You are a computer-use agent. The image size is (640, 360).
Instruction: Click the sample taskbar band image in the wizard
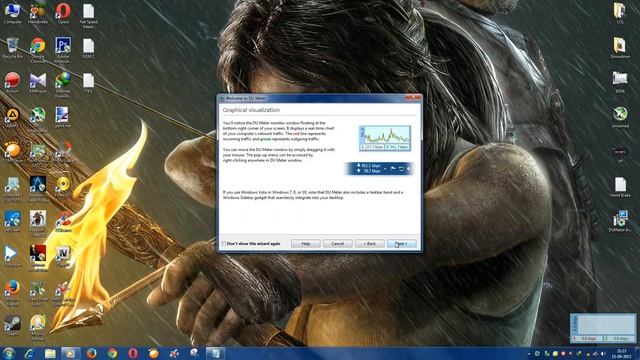(379, 169)
